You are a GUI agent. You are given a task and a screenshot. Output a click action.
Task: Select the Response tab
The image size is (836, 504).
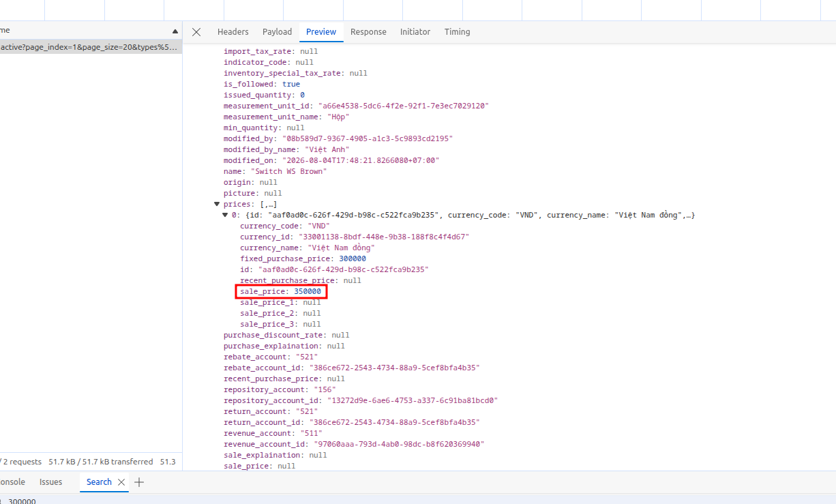[x=368, y=32]
